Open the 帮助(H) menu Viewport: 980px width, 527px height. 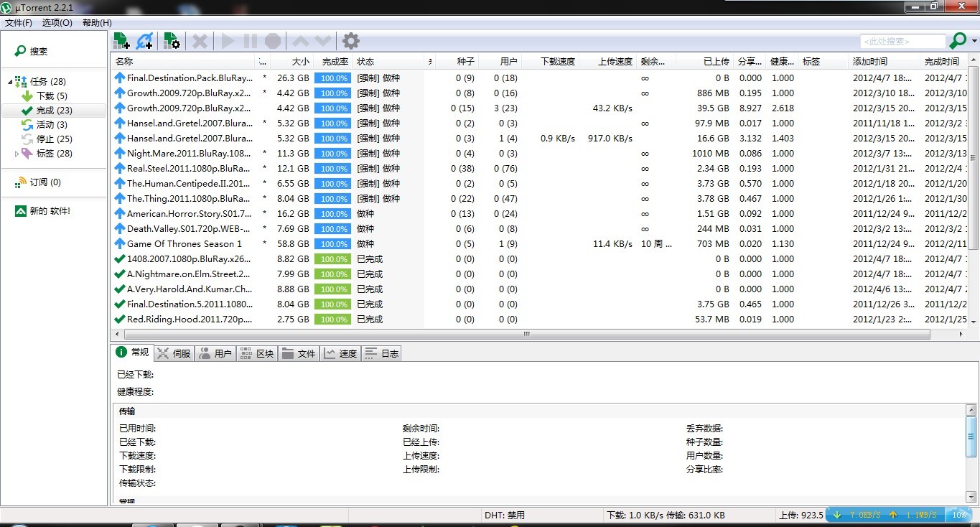tap(97, 23)
